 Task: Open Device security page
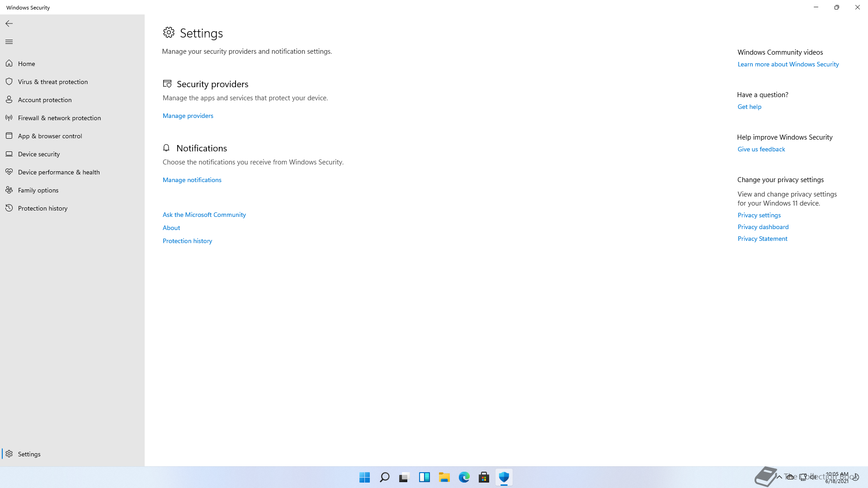click(72, 154)
